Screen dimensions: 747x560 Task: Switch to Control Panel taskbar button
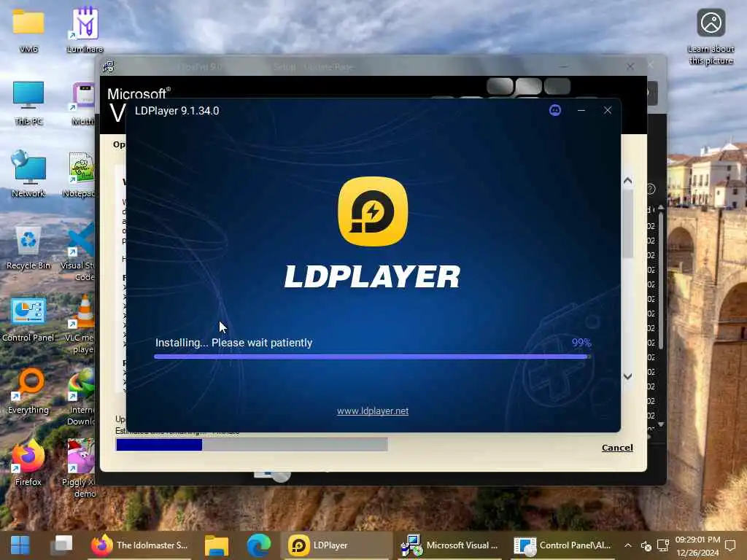coord(562,545)
